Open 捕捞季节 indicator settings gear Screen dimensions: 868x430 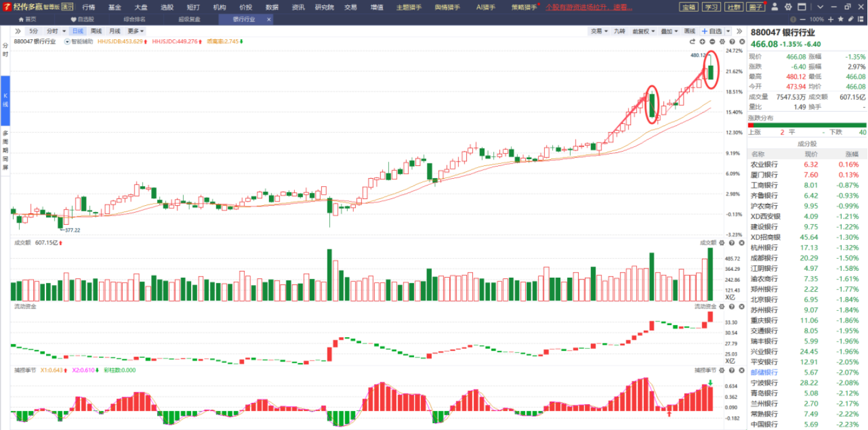pos(722,370)
